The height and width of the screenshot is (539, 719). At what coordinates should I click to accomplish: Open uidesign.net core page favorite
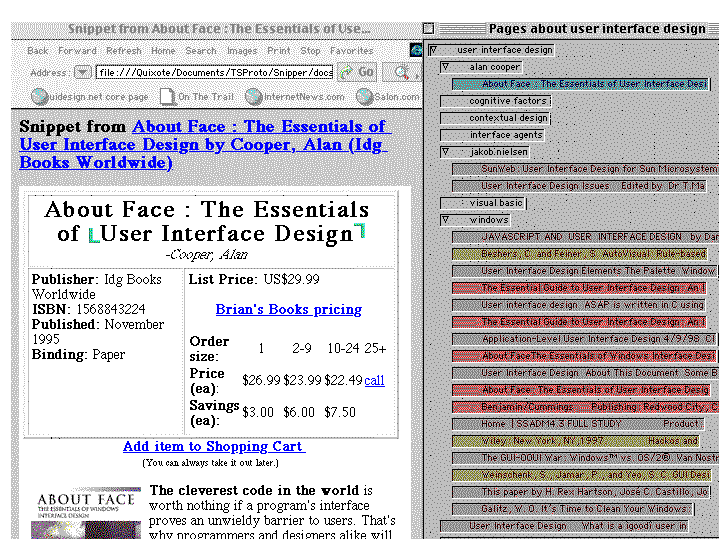pos(90,97)
